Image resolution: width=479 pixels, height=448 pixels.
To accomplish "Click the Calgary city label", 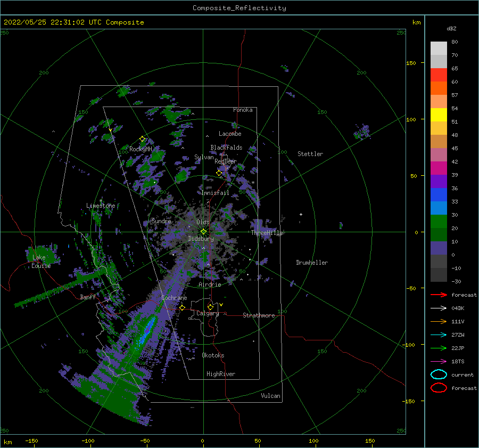I will click(x=208, y=313).
